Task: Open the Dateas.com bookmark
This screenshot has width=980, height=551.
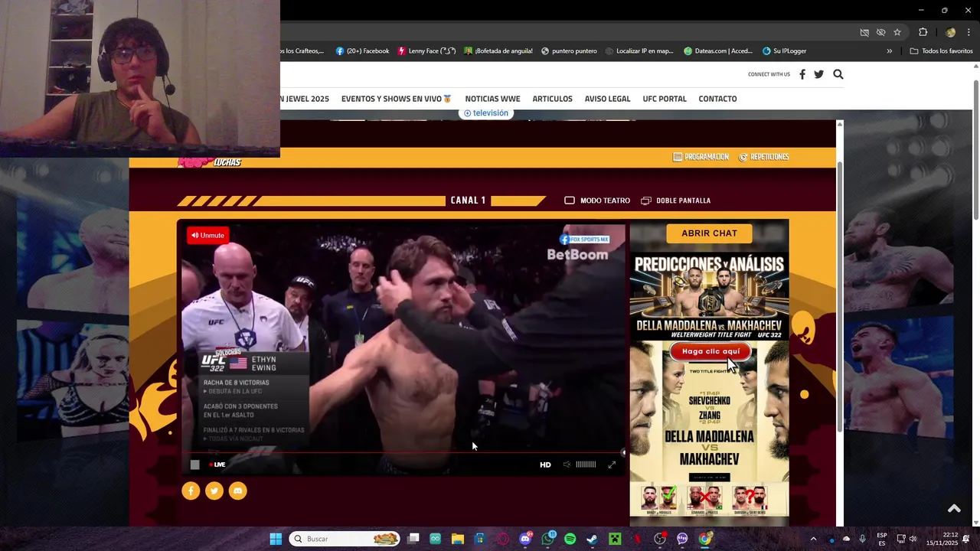Action: point(718,51)
